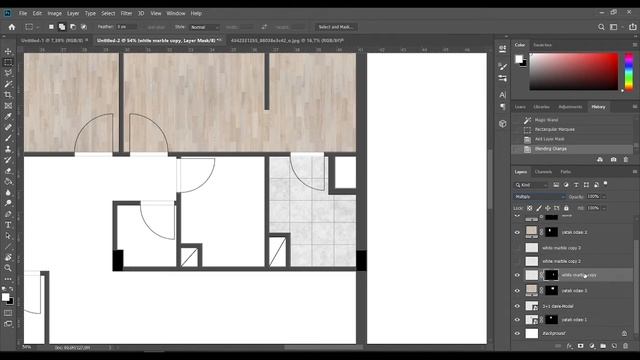The height and width of the screenshot is (360, 640).
Task: Delete layer with Layers panel trash icon
Action: [626, 346]
